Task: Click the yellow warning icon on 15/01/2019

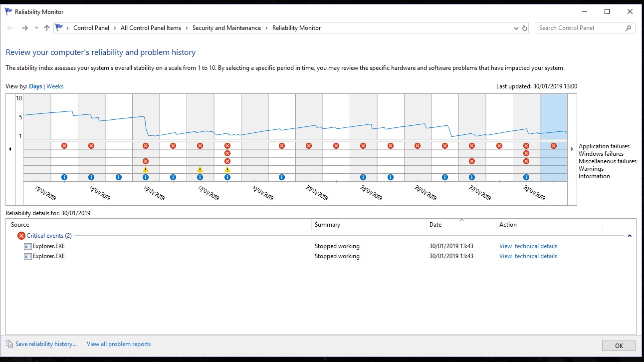Action: pos(145,169)
